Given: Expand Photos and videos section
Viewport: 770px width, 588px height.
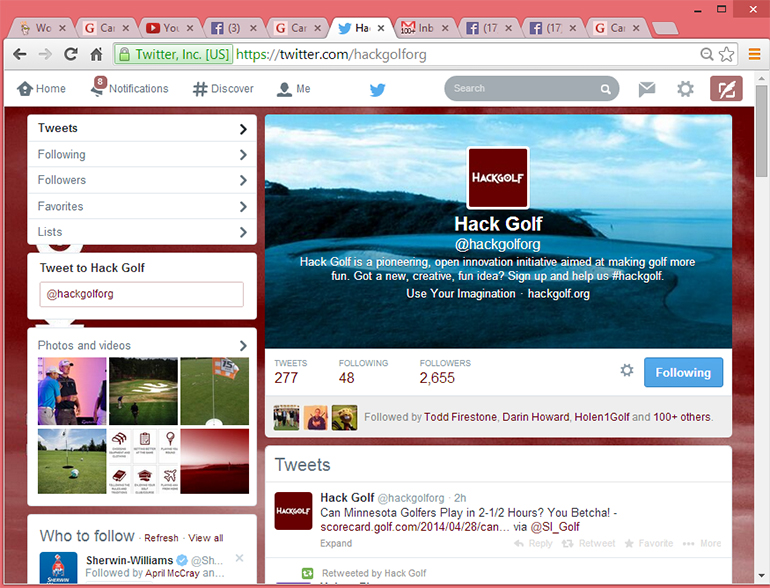Looking at the screenshot, I should coord(142,345).
